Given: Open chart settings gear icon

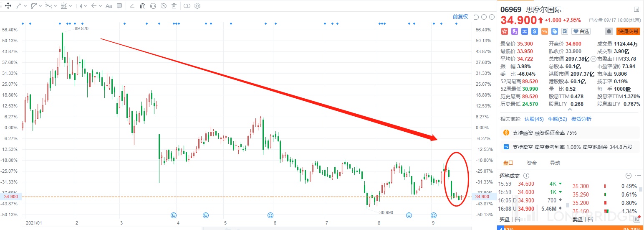Looking at the screenshot, I should [x=197, y=6].
